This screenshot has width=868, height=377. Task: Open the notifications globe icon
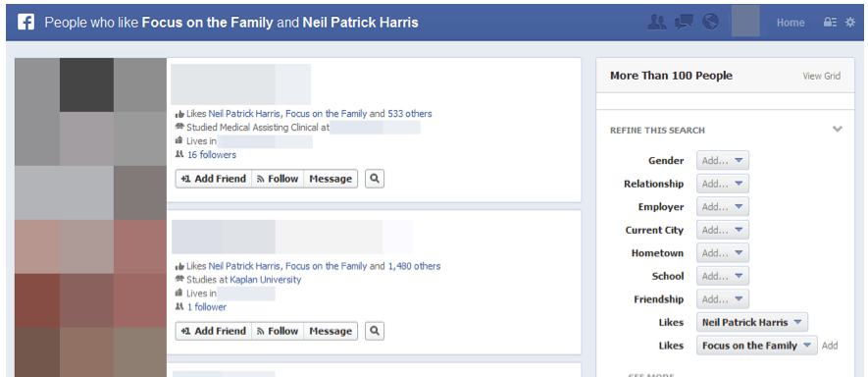710,23
